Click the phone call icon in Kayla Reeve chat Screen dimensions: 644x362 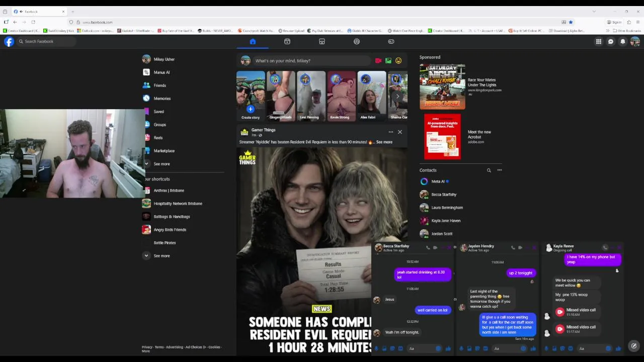pos(605,247)
